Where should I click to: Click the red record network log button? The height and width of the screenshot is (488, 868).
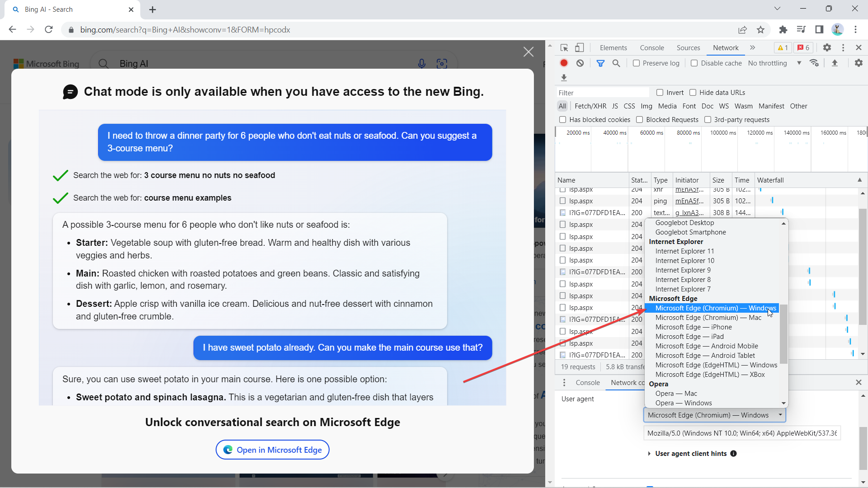[x=564, y=63]
